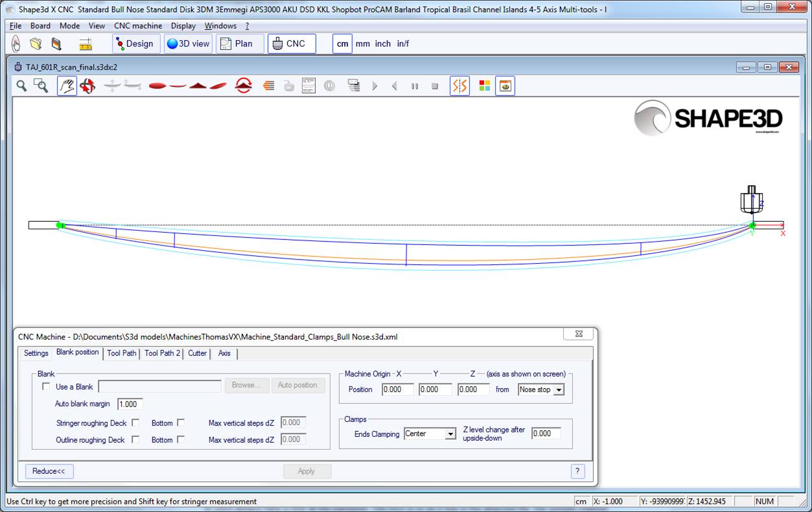812x512 pixels.
Task: Click the 3D rotate view icon
Action: (x=87, y=86)
